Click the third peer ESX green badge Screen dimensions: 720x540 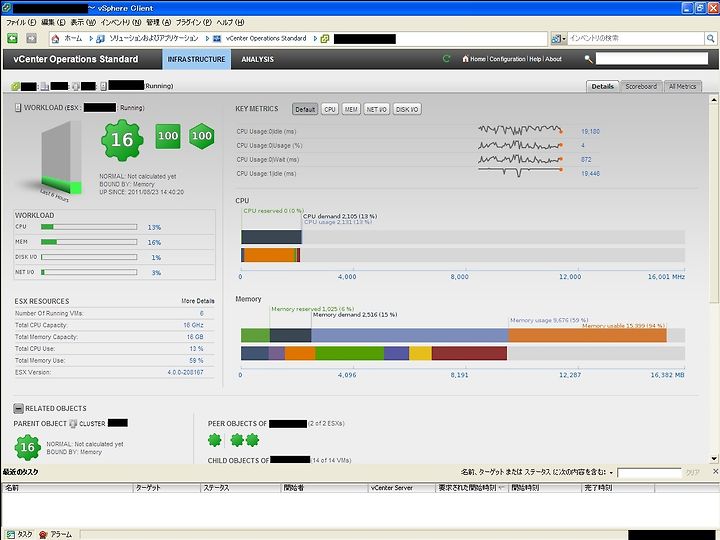pyautogui.click(x=253, y=440)
